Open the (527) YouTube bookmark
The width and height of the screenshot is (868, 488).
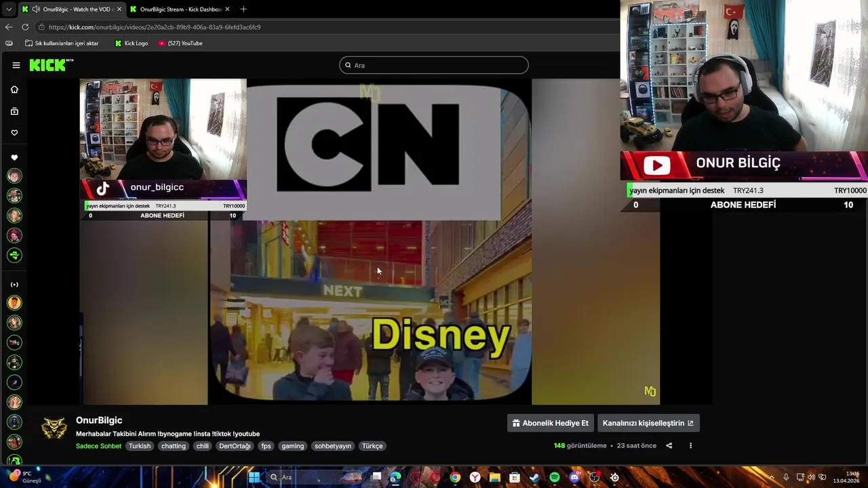coord(180,43)
